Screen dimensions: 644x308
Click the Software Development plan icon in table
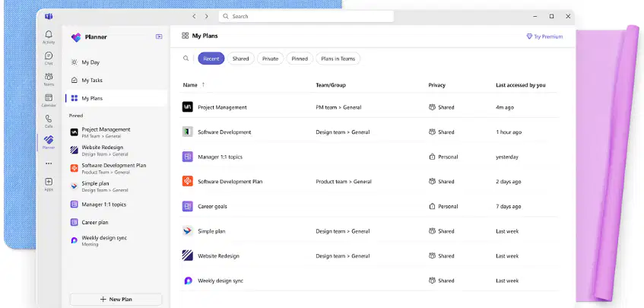[188, 132]
